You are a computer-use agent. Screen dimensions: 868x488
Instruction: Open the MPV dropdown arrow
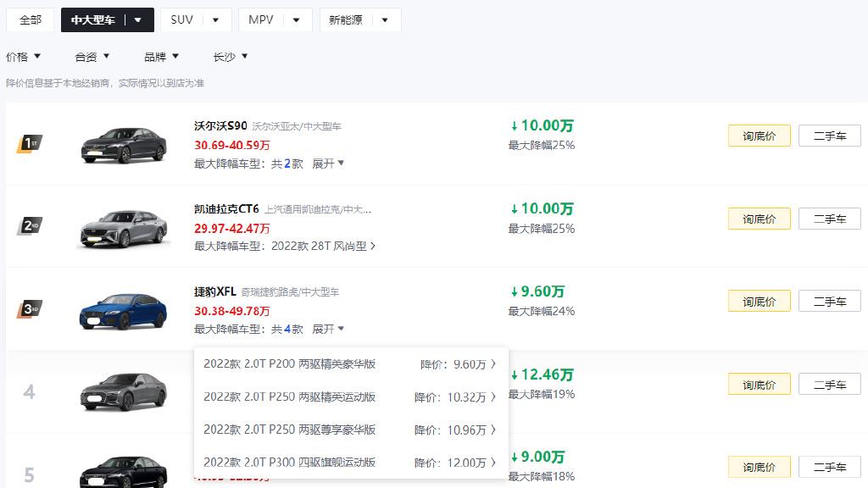[296, 20]
